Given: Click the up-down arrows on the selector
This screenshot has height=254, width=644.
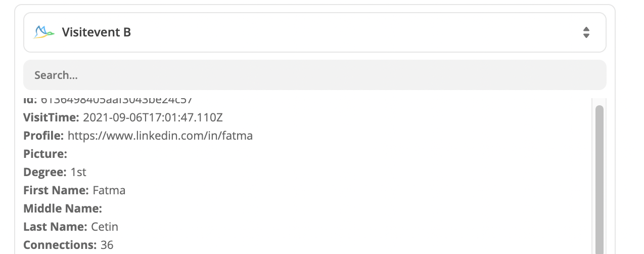Looking at the screenshot, I should (x=586, y=32).
